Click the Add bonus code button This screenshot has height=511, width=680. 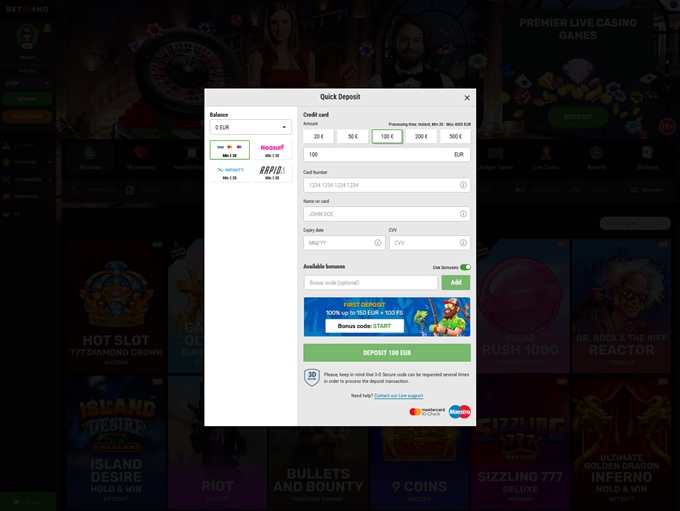455,283
